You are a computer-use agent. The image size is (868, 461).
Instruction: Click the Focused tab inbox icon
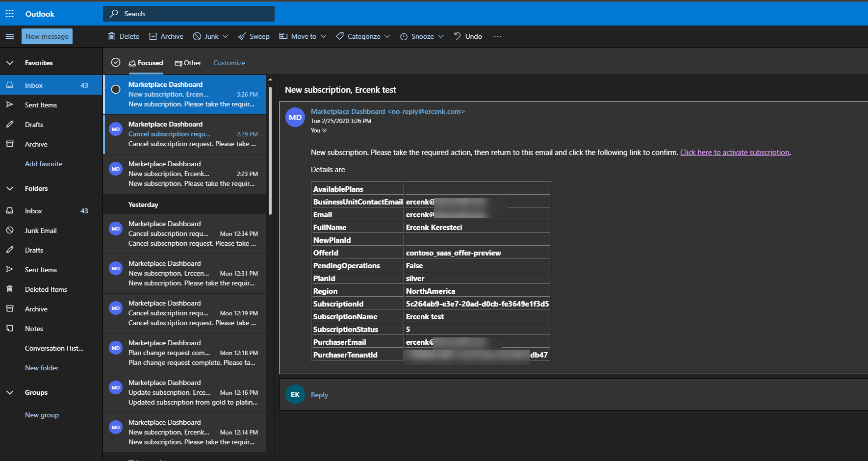pyautogui.click(x=132, y=63)
